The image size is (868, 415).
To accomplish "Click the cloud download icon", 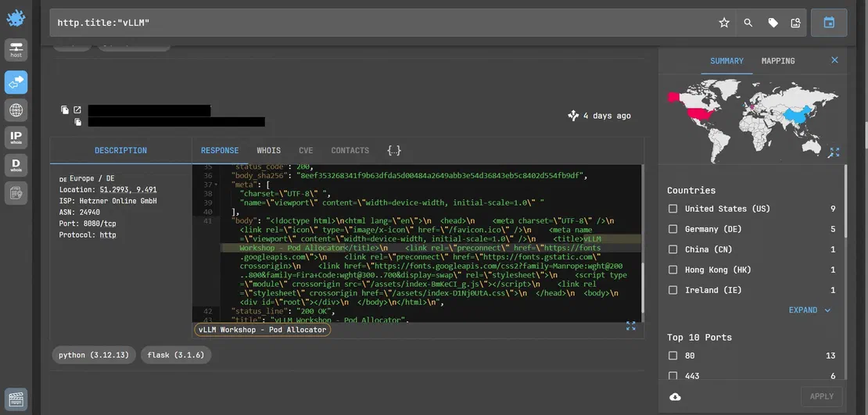I will (676, 397).
